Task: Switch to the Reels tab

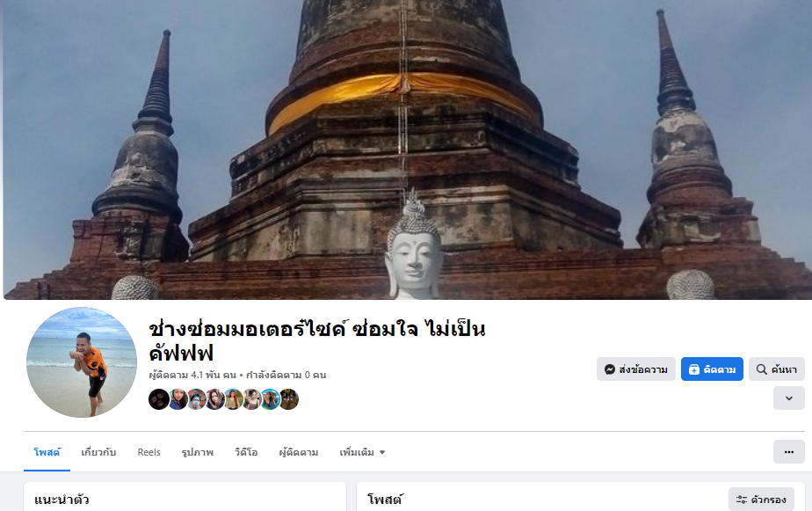Action: tap(149, 452)
